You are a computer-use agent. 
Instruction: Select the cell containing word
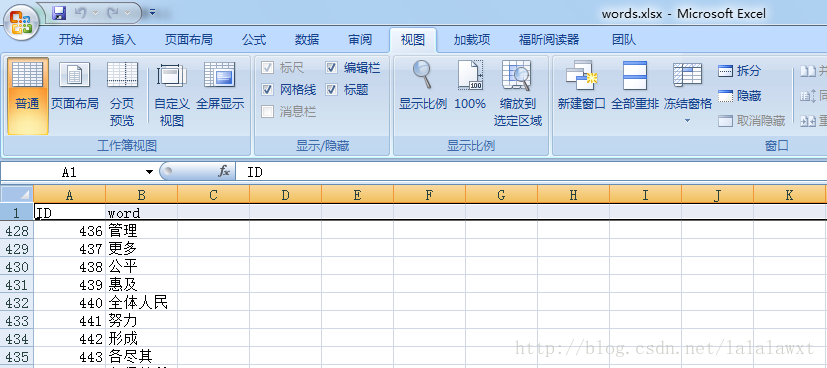pos(141,212)
